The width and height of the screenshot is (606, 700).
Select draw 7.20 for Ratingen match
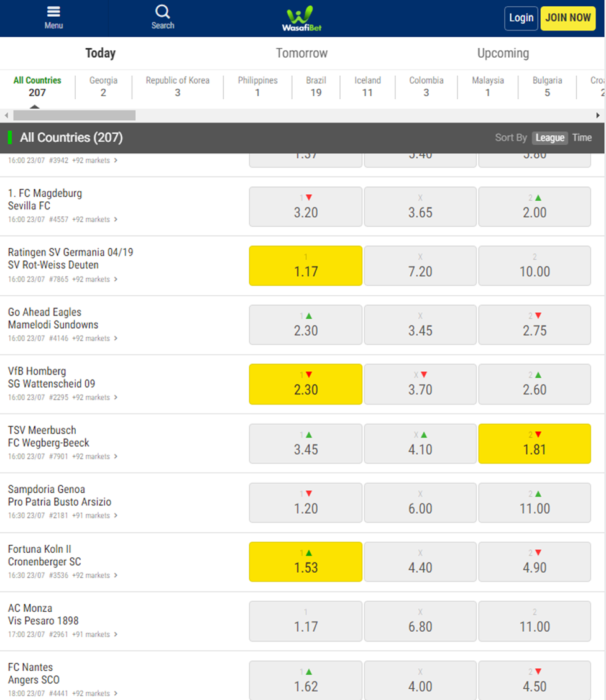[420, 266]
